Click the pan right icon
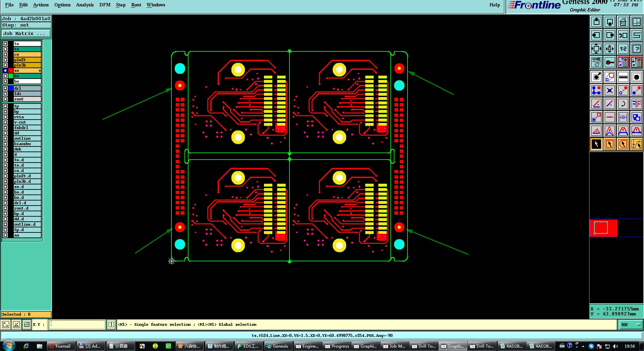The image size is (644, 351). click(610, 35)
